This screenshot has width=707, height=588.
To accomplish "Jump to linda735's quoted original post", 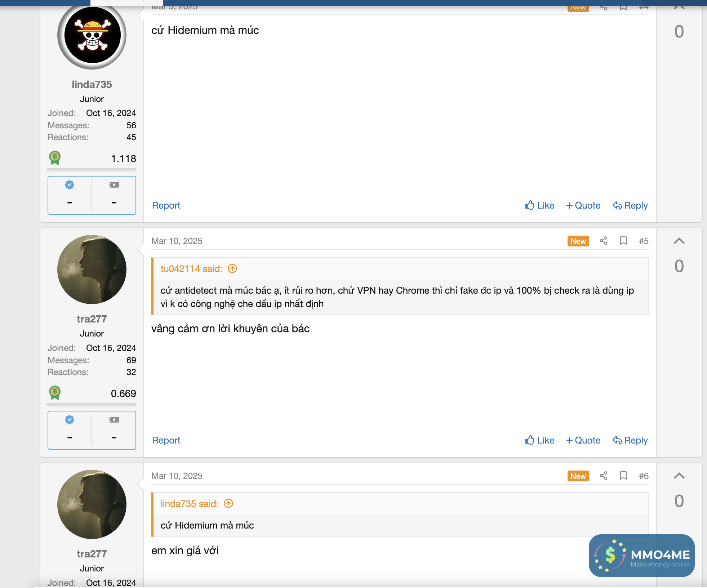I will click(x=228, y=504).
